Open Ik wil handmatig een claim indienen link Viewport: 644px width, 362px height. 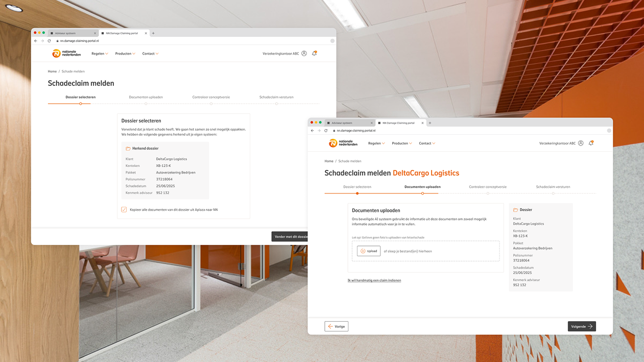[374, 280]
